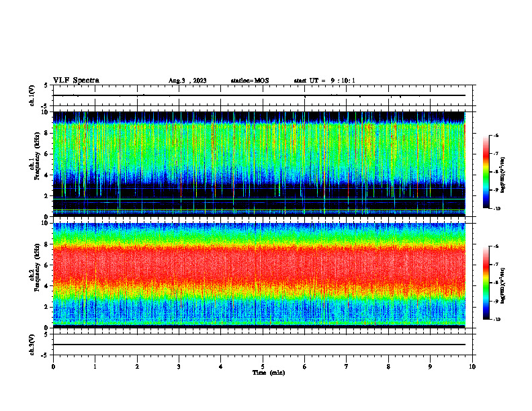The image size is (532, 411).
Task: Click the ch.2 spectrogram color bar
Action: (486, 283)
